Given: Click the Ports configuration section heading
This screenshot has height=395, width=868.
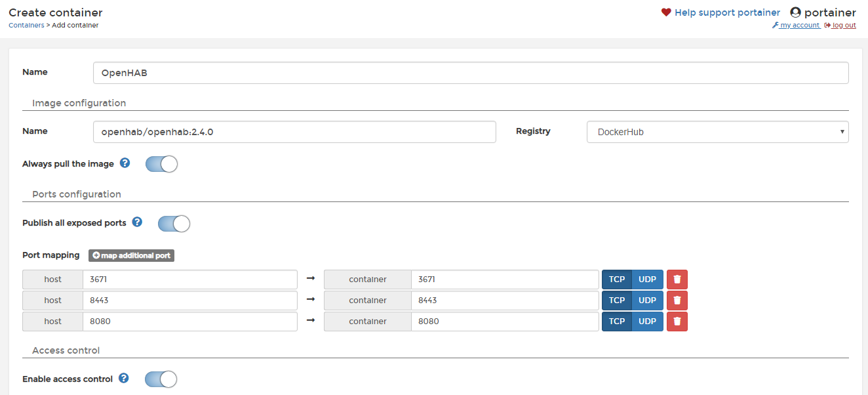Looking at the screenshot, I should 77,194.
